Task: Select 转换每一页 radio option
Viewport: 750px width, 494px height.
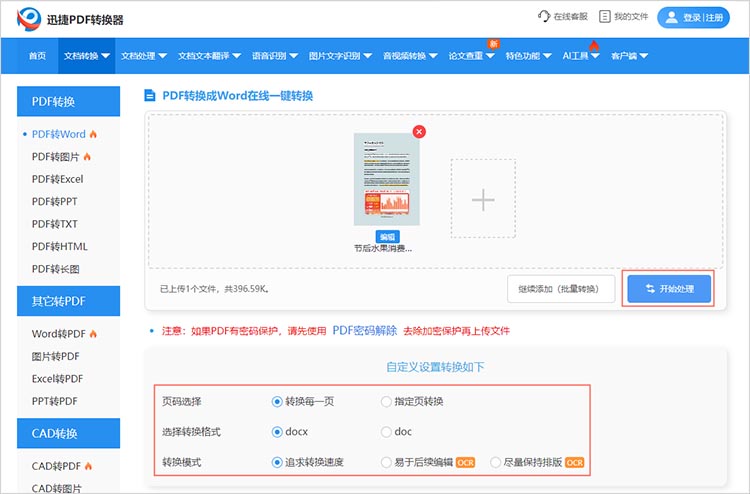Action: click(x=277, y=402)
